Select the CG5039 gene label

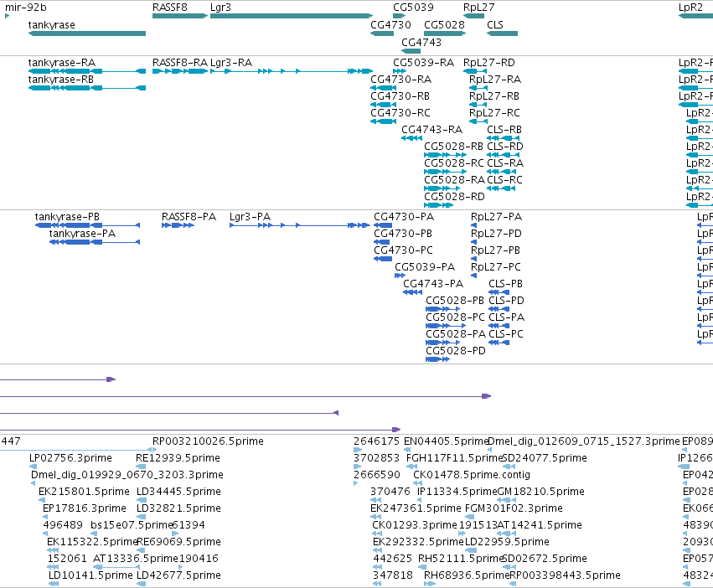[413, 8]
